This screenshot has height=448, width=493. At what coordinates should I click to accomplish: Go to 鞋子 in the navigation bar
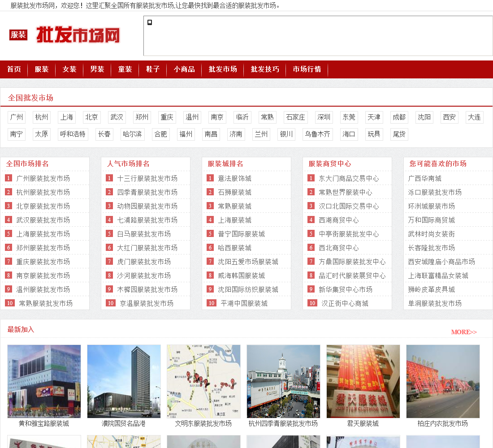click(153, 69)
